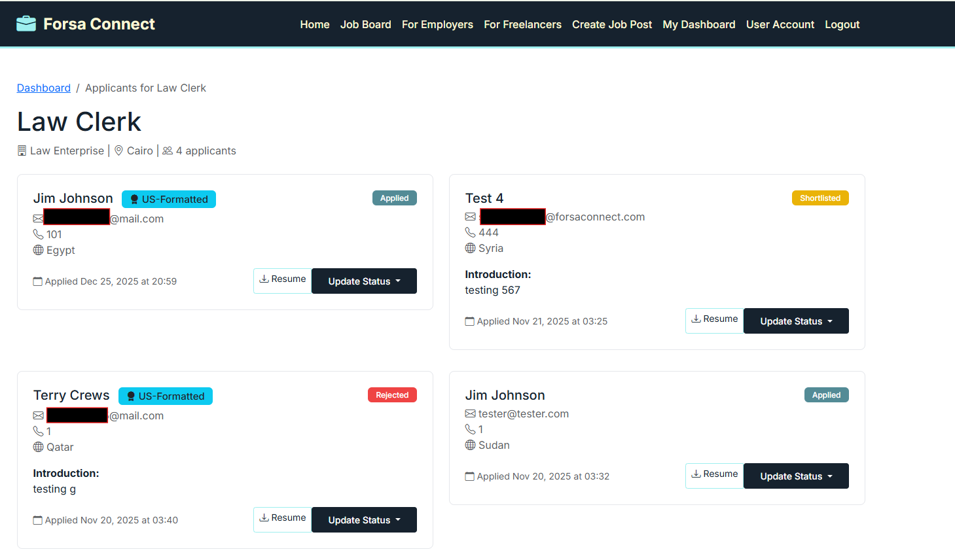
Task: Follow the Dashboard breadcrumb link
Action: (x=43, y=88)
